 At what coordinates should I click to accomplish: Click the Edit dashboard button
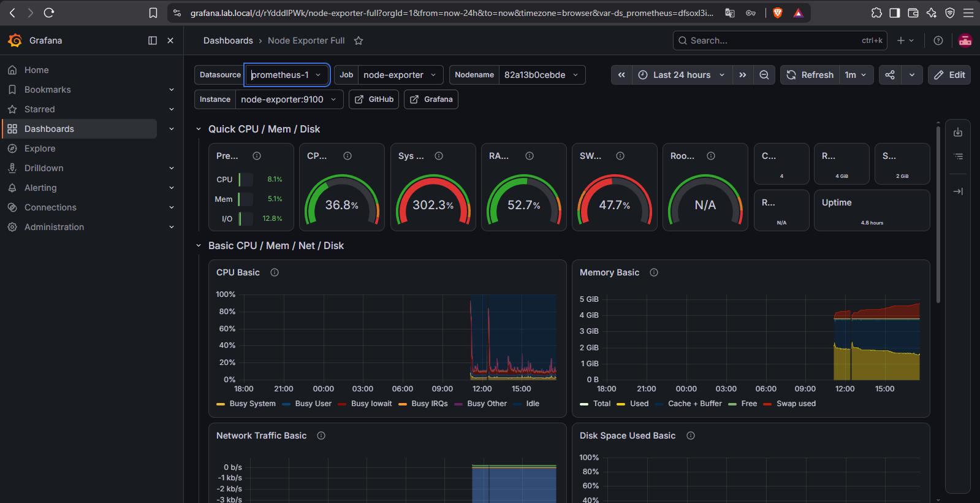tap(949, 75)
